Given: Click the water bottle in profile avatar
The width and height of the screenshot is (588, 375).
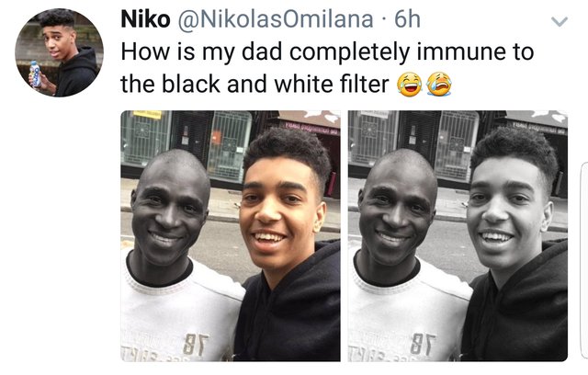Looking at the screenshot, I should tap(35, 74).
